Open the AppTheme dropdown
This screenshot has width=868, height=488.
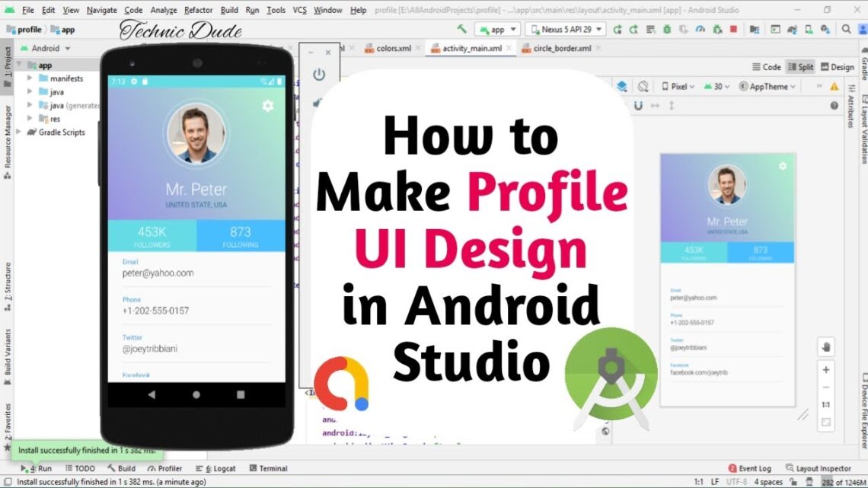coord(767,86)
